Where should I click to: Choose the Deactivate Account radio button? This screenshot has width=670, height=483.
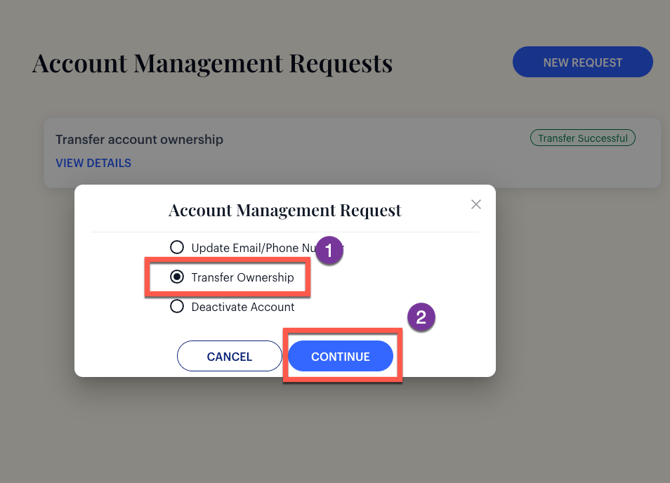177,307
